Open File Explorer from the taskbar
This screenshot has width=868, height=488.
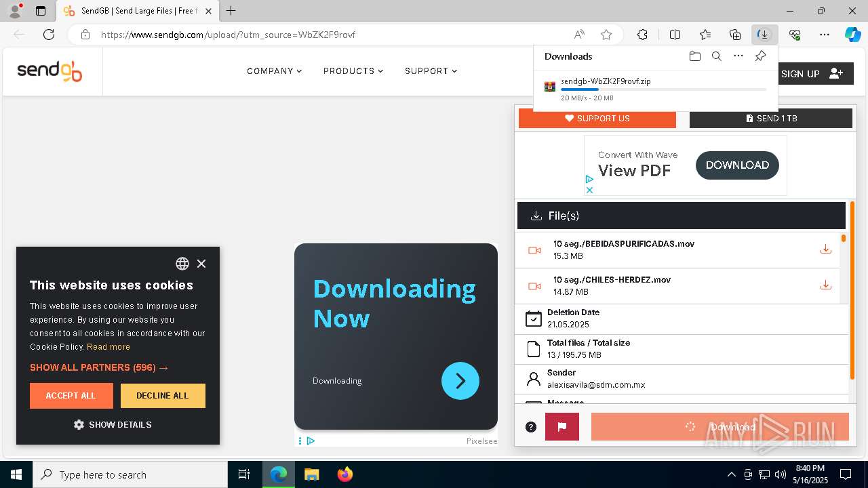pos(311,474)
